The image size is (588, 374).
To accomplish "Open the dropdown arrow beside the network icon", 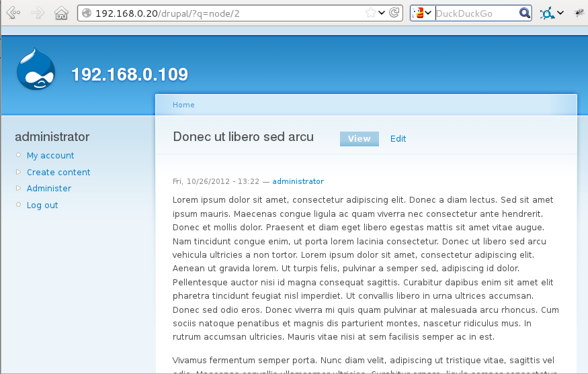I will click(560, 13).
